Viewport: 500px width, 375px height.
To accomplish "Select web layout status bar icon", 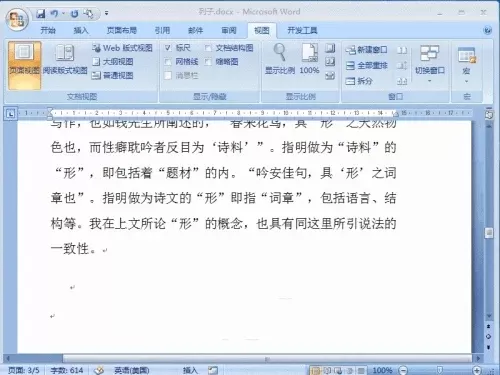I will (x=339, y=370).
